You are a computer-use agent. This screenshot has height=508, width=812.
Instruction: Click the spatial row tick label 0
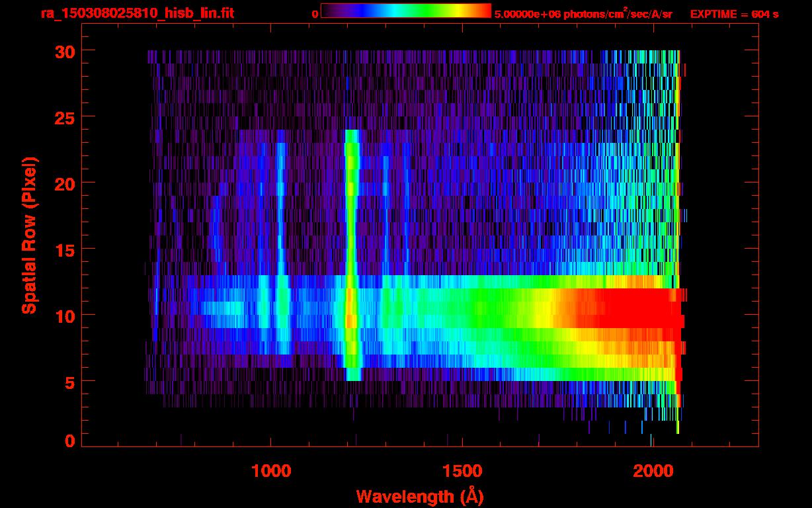pyautogui.click(x=69, y=441)
